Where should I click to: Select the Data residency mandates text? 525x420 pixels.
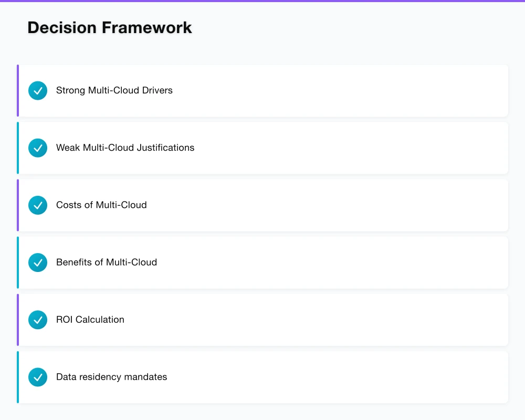111,376
